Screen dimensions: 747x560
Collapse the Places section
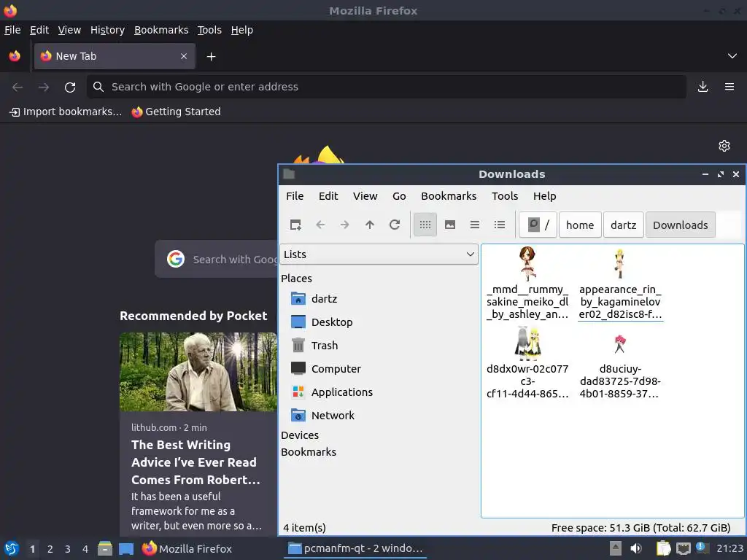pos(296,279)
